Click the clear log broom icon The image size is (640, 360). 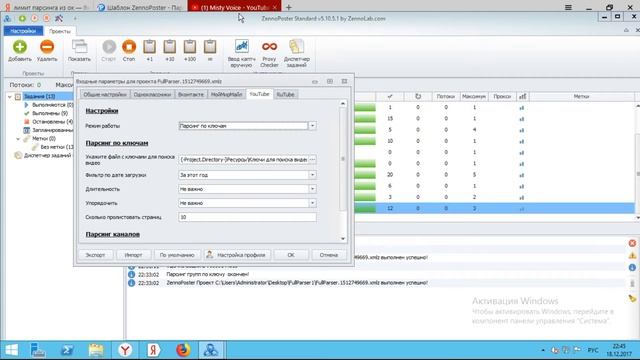coord(632,298)
